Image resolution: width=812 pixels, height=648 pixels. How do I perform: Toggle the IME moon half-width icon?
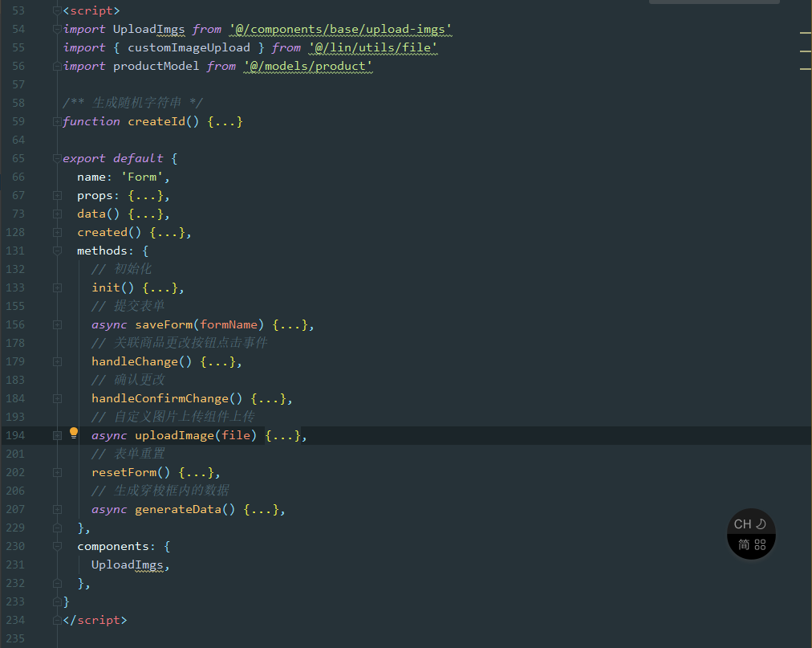tap(761, 524)
